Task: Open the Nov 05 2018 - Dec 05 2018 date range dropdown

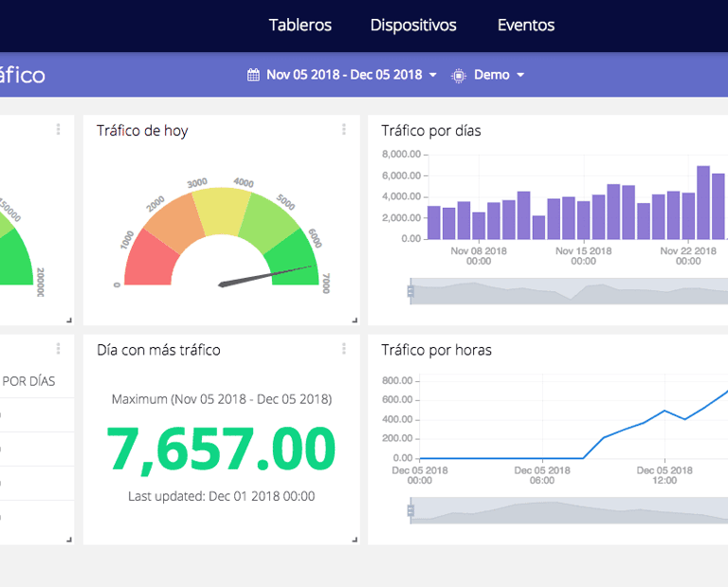Action: pyautogui.click(x=351, y=75)
